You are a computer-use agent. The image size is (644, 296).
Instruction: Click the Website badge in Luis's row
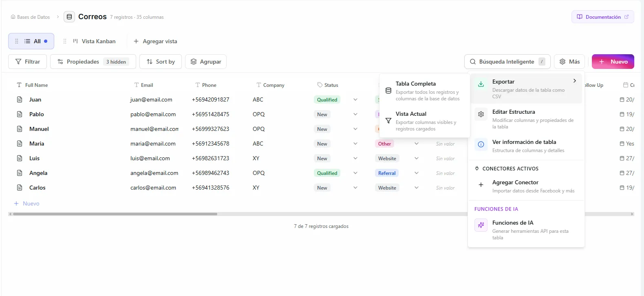point(387,158)
